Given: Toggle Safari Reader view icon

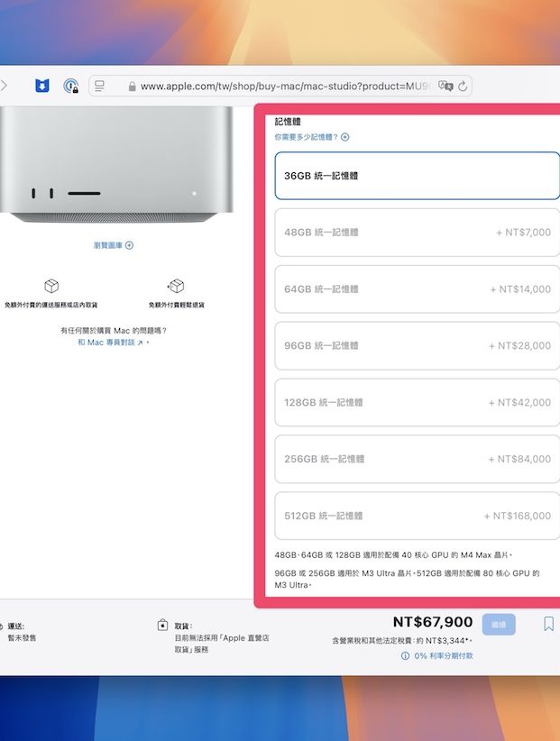Looking at the screenshot, I should click(x=100, y=86).
